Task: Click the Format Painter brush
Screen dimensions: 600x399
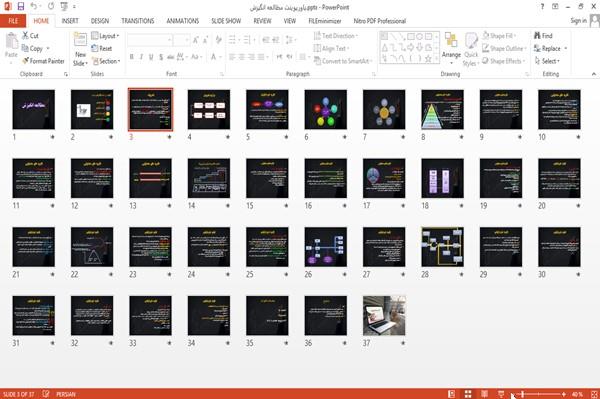Action: 43,61
